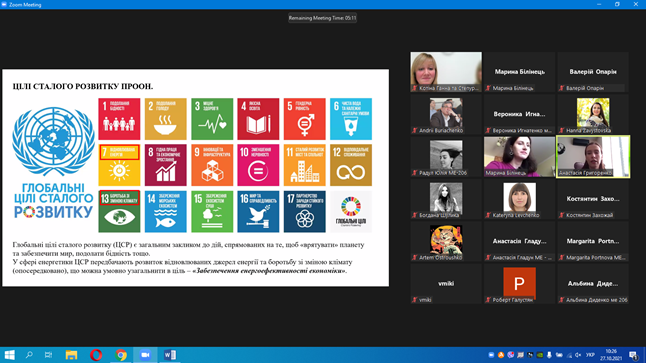Click the Zoom icon in the system tray
This screenshot has height=363, width=646.
491,355
